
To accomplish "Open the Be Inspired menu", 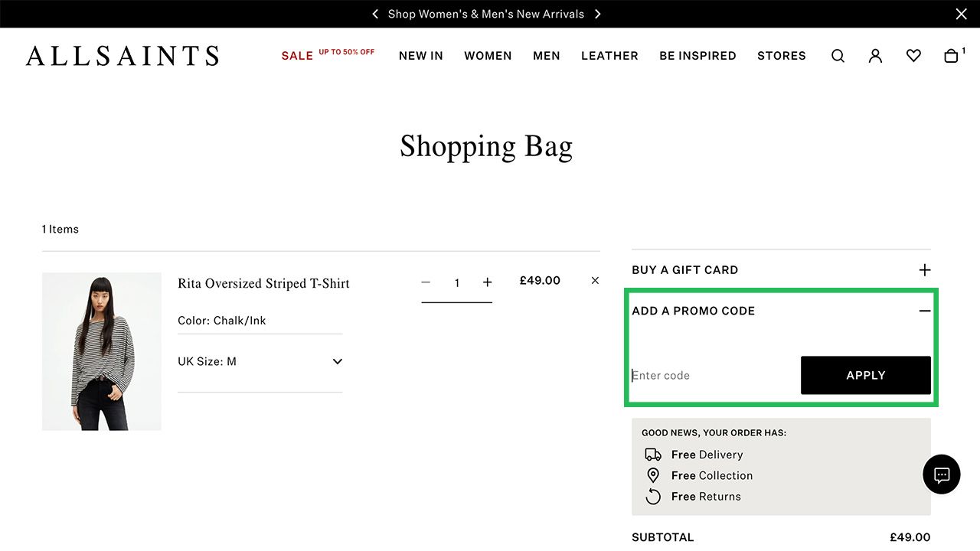I will point(697,56).
